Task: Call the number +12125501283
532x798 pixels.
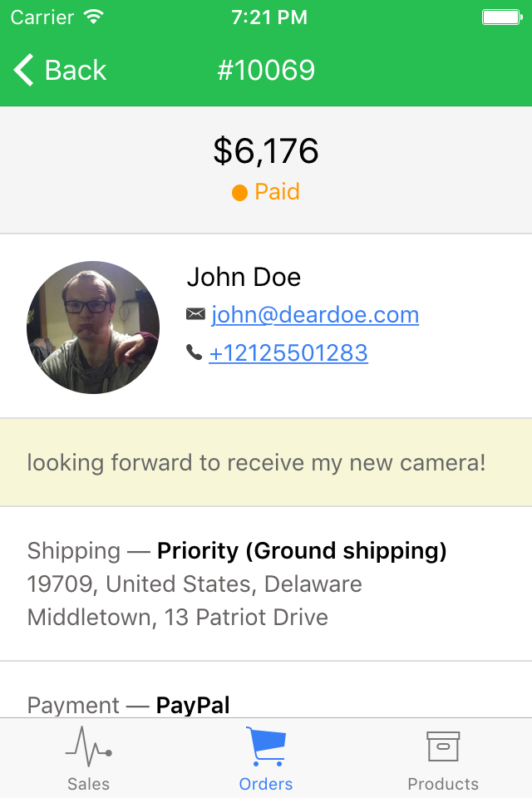Action: (x=288, y=352)
